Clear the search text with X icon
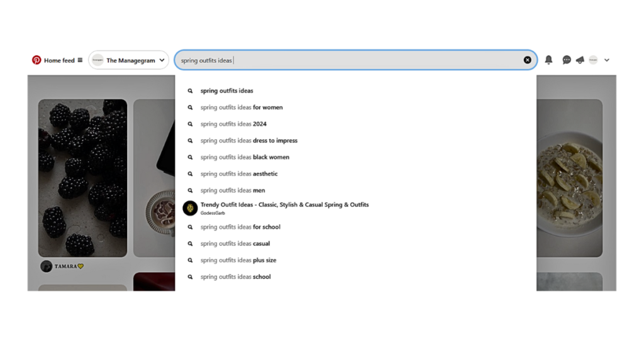Image resolution: width=644 pixels, height=338 pixels. click(x=527, y=60)
